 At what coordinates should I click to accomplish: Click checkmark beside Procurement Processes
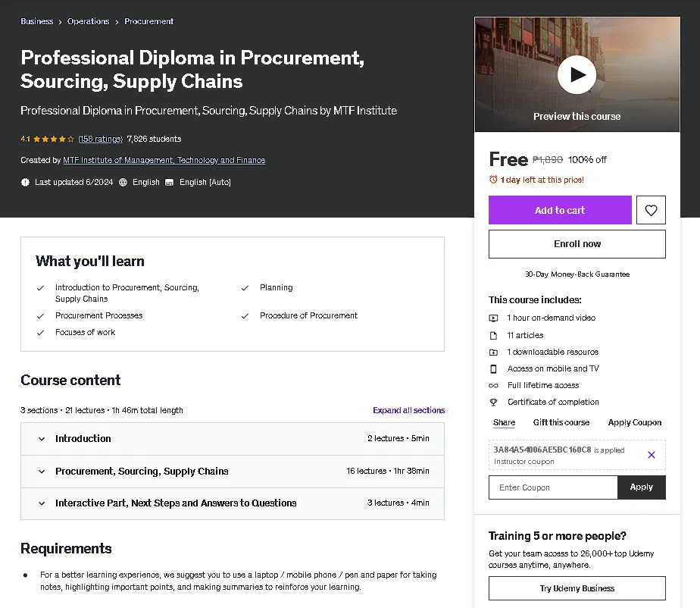click(41, 316)
